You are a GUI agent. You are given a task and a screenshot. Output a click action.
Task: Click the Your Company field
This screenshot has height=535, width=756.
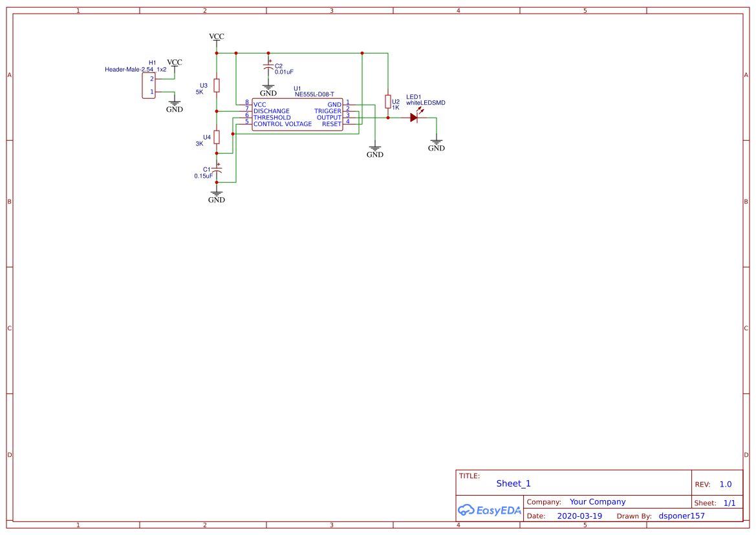(x=597, y=501)
